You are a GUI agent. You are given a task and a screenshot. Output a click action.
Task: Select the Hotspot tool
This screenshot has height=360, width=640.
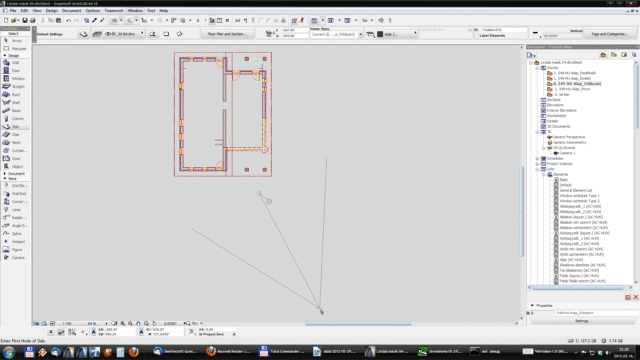[x=15, y=242]
